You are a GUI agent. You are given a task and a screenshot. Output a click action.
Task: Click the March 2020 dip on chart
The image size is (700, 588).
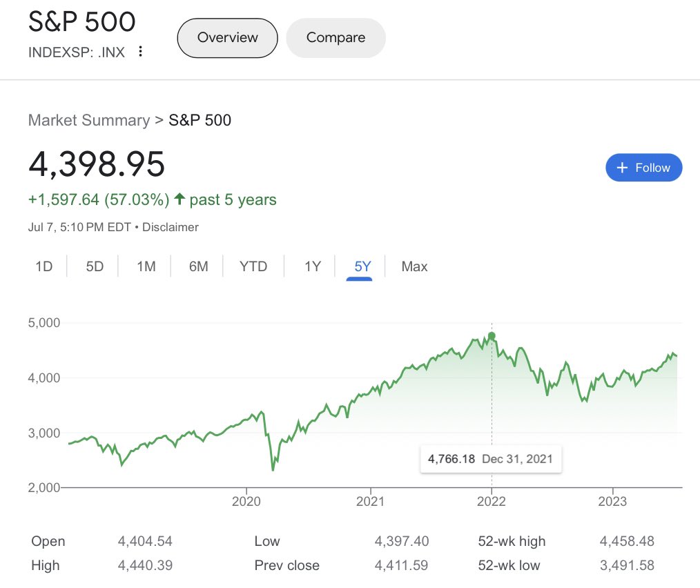273,468
